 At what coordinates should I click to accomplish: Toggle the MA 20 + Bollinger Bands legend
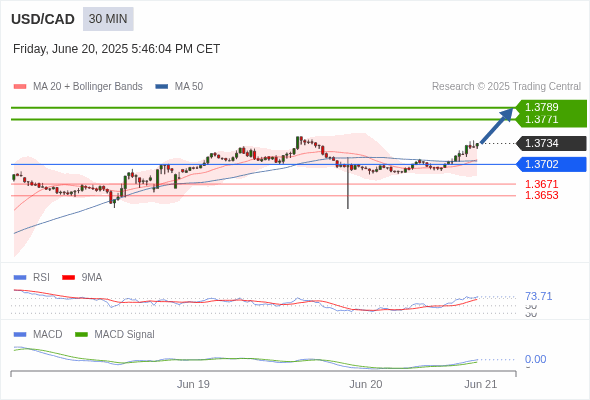tap(88, 87)
